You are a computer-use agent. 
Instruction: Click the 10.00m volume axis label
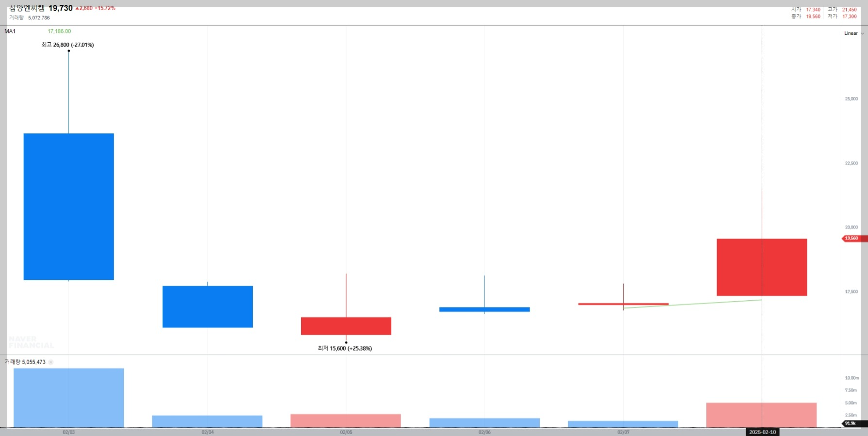click(852, 378)
